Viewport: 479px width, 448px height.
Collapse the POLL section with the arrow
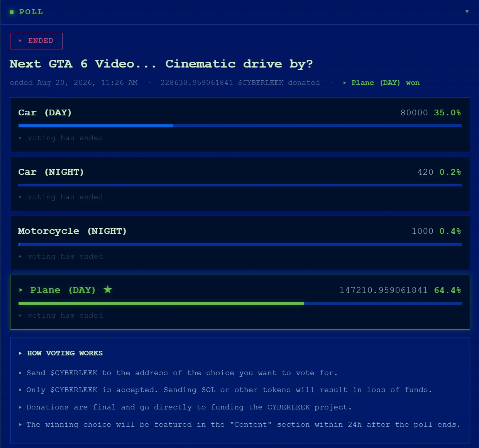(467, 12)
